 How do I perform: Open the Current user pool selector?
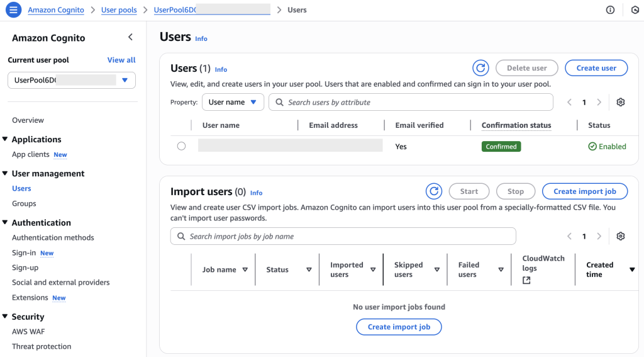[72, 80]
